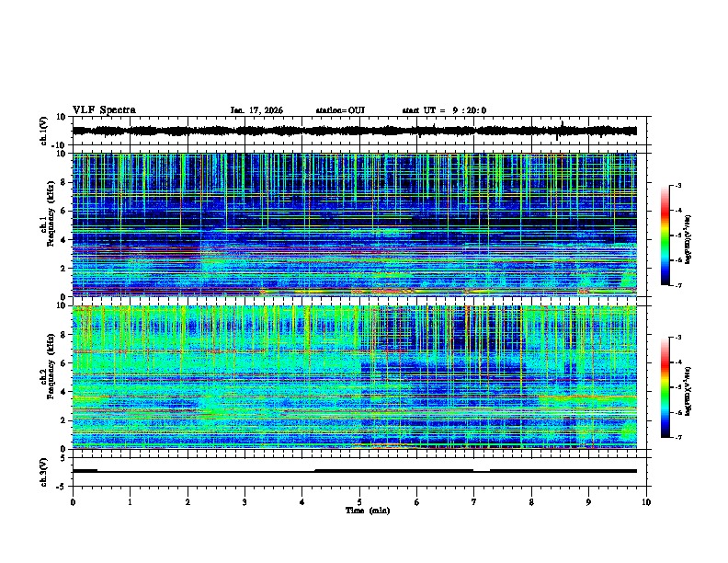Click time axis tick label "3"
This screenshot has height=563, width=728.
click(245, 502)
